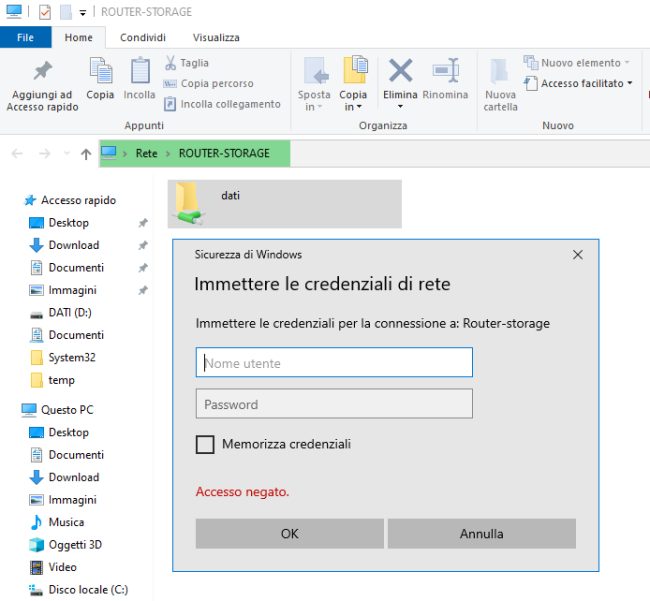The image size is (650, 601).
Task: Open Accesso facilitato dropdown
Action: tap(578, 84)
